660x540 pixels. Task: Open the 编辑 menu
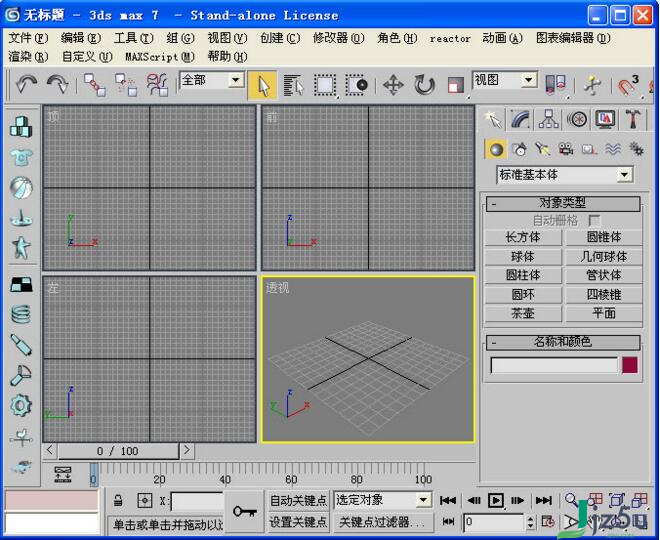tap(81, 38)
